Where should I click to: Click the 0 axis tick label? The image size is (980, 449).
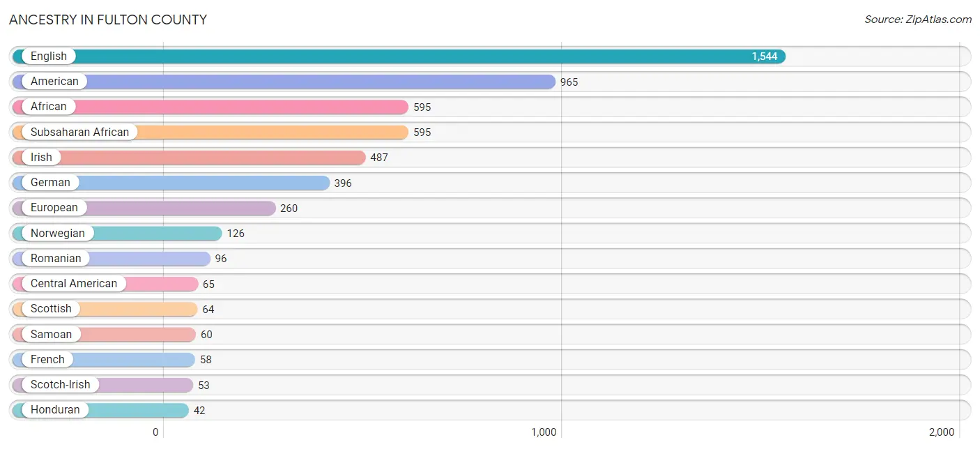click(156, 432)
